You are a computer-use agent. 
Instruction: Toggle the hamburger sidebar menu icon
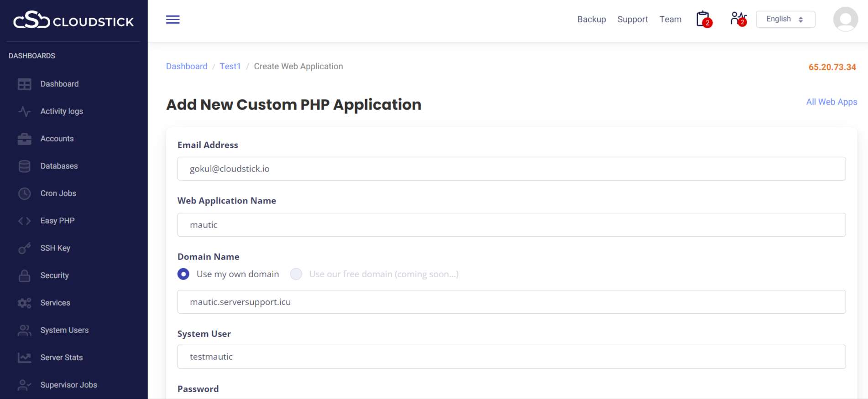pyautogui.click(x=173, y=20)
